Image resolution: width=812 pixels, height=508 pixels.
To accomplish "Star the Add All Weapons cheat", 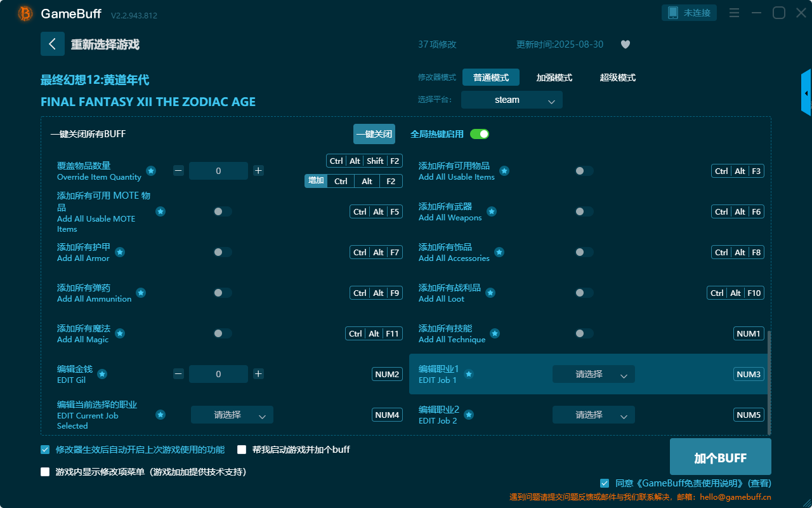I will pos(492,211).
